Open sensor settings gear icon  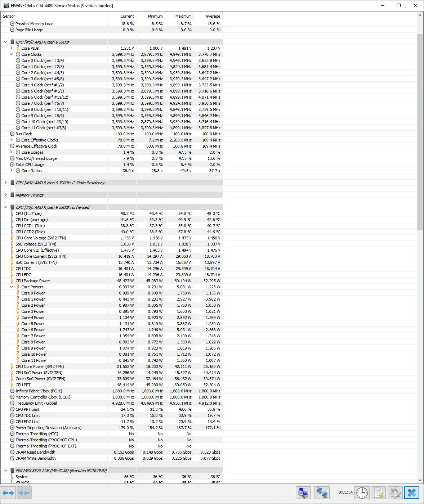click(x=395, y=493)
